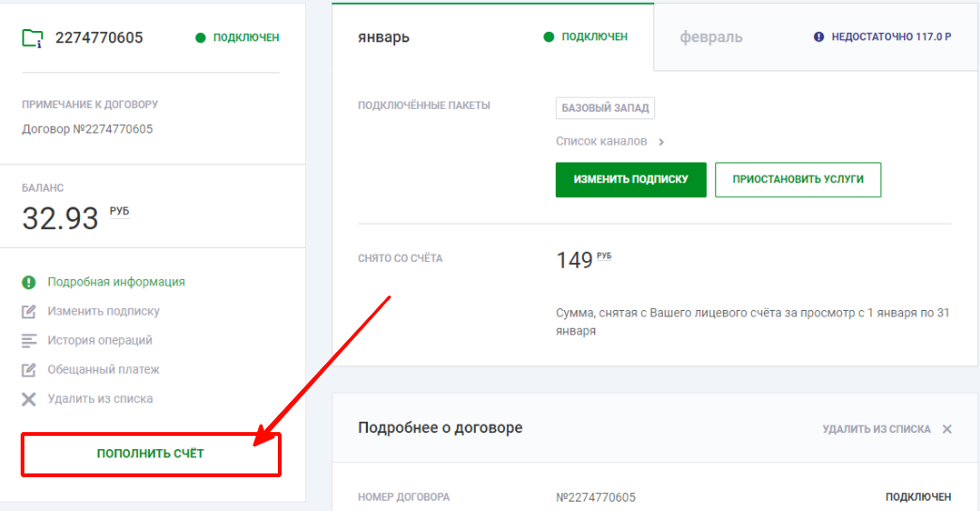Click Удалить из списка text in details header
This screenshot has height=511, width=980.
pyautogui.click(x=876, y=429)
